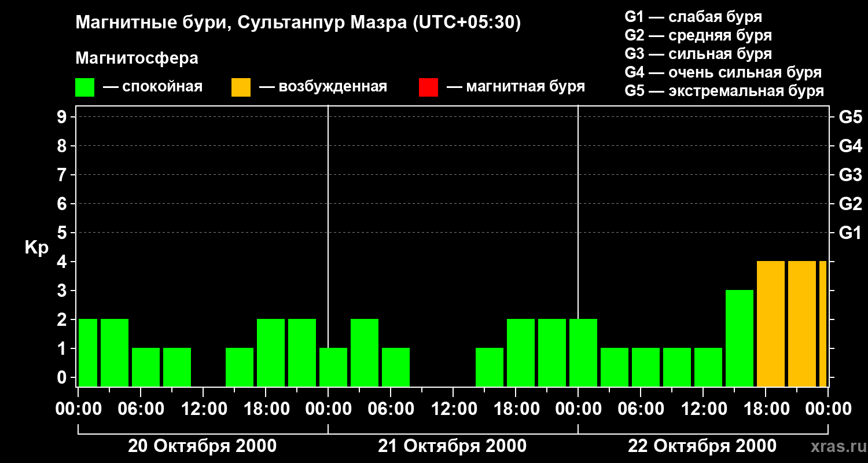This screenshot has height=463, width=868.
Task: Select the '20 Октября 2000' date label
Action: [x=202, y=446]
